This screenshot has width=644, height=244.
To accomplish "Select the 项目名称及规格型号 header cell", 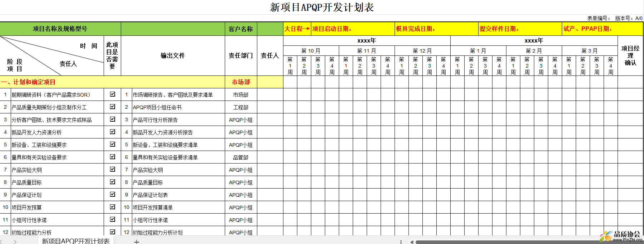I will (x=60, y=29).
